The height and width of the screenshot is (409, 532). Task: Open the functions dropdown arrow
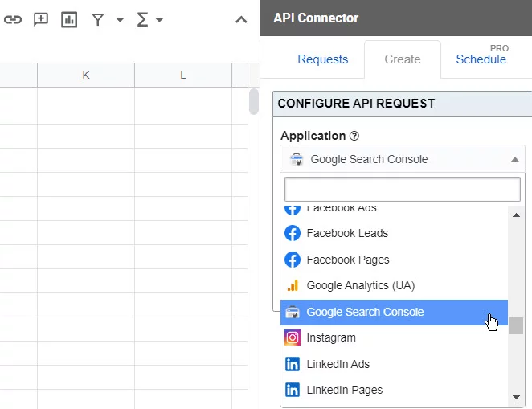(x=159, y=20)
